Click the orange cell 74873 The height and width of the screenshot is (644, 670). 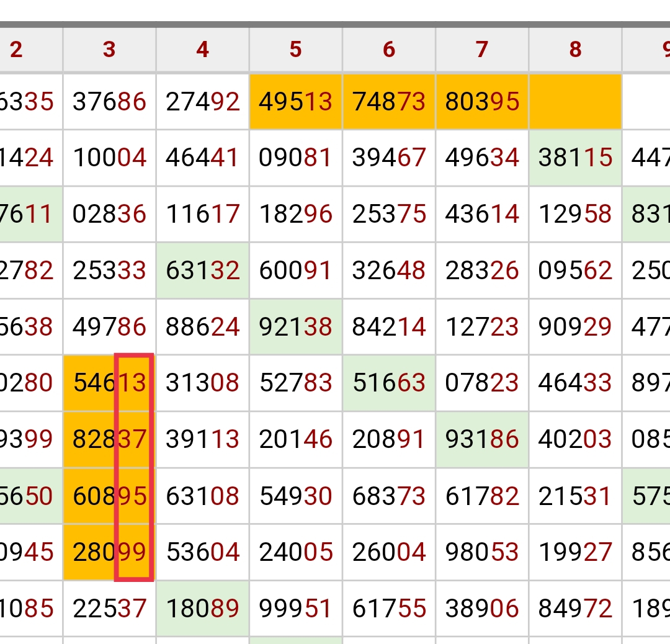coord(389,102)
